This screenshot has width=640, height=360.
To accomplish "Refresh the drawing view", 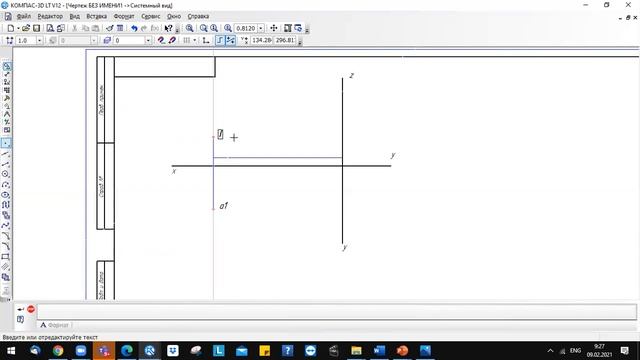I will point(298,28).
